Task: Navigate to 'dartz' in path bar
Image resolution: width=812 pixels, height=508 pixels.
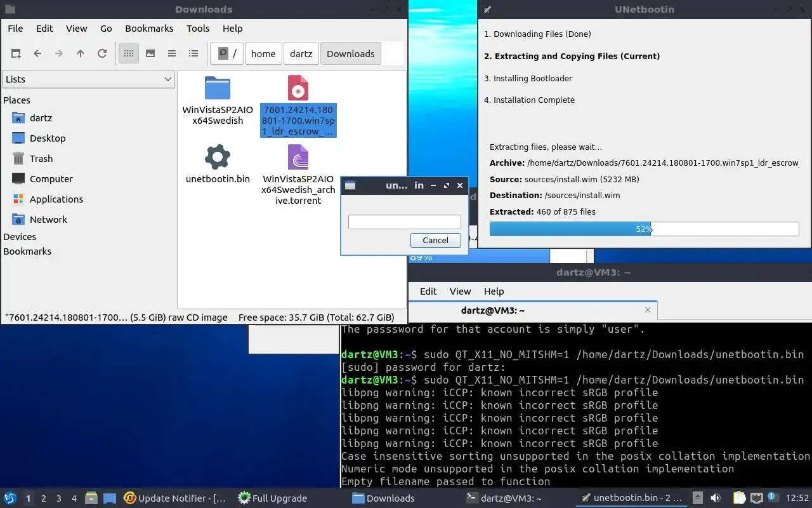Action: click(x=301, y=54)
